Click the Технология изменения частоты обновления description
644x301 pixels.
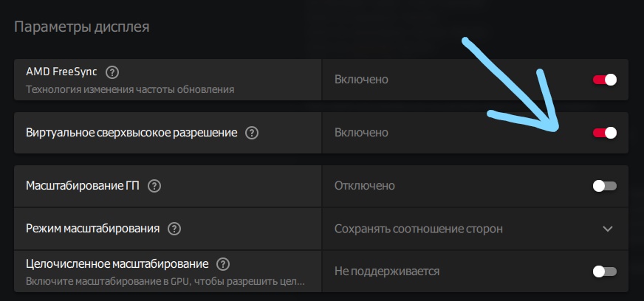130,89
